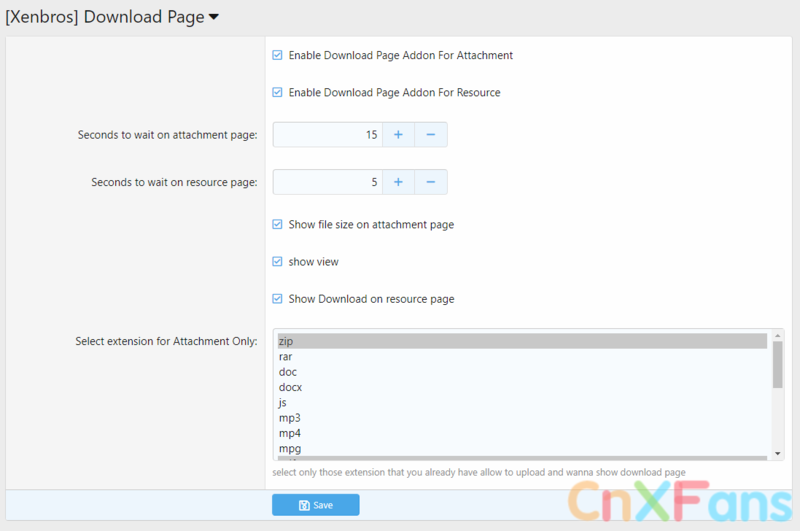Toggle Enable Download Page Addon For Attachment
This screenshot has height=531, width=800.
tap(277, 56)
